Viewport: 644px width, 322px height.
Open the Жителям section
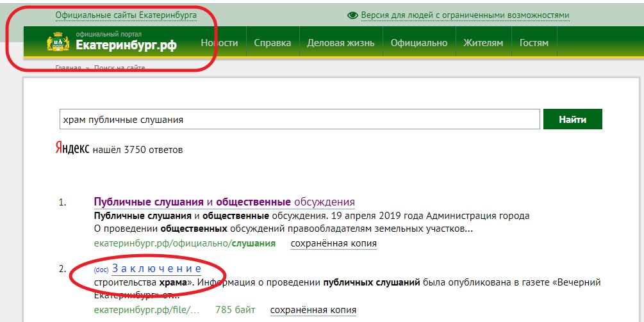pyautogui.click(x=483, y=43)
